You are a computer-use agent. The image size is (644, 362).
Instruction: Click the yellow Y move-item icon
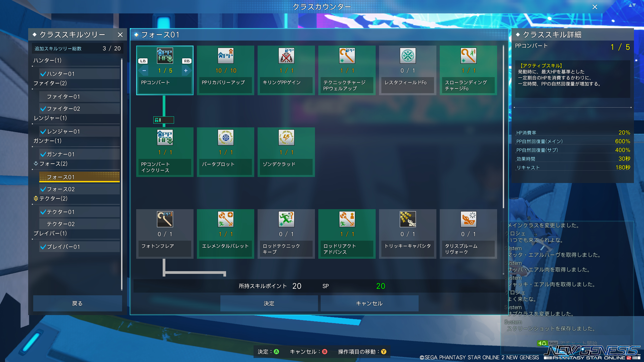[384, 352]
